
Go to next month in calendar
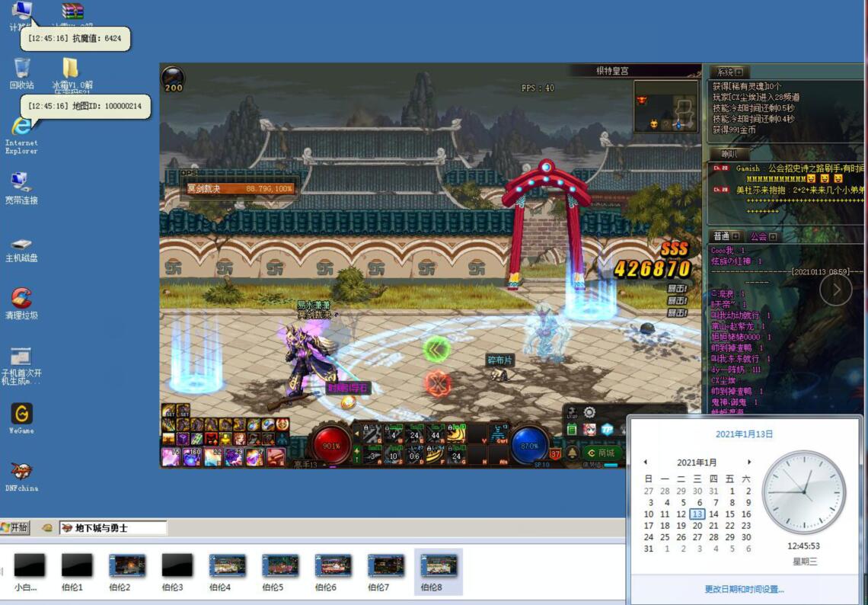(x=749, y=462)
